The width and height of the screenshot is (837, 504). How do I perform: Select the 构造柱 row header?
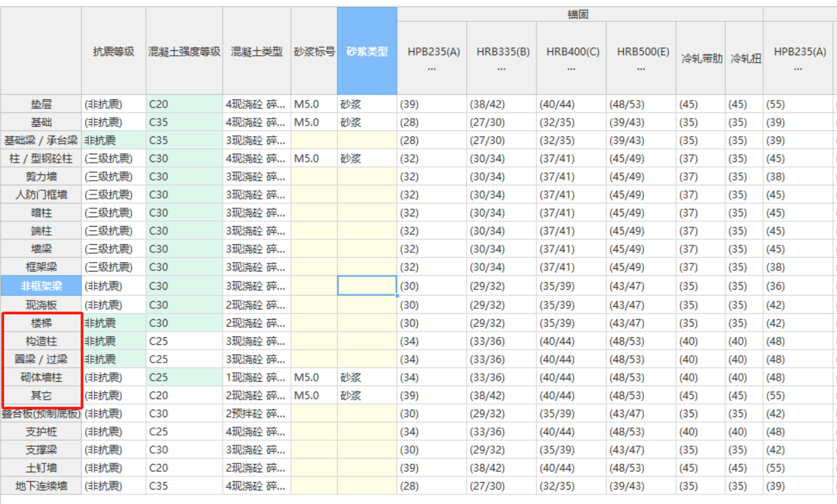click(41, 341)
